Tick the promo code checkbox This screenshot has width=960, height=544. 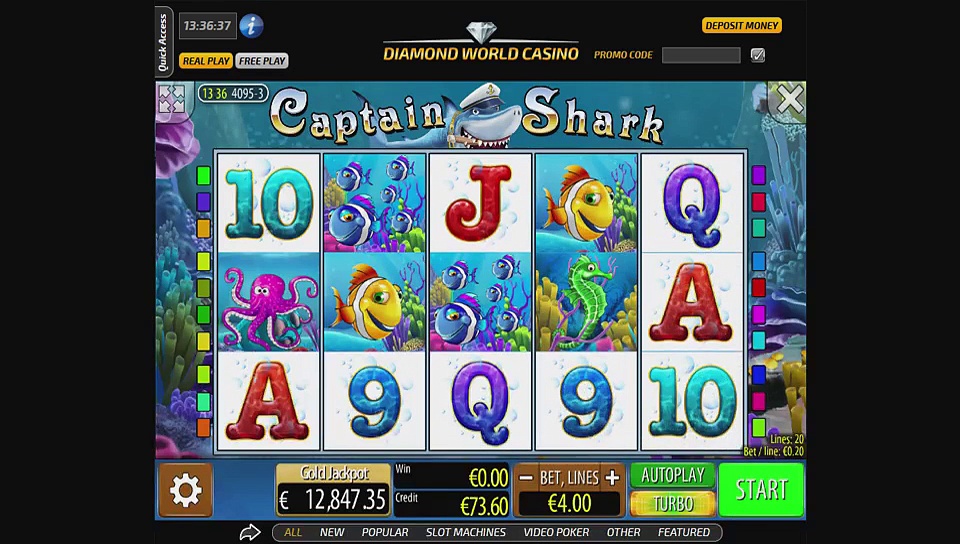point(758,55)
